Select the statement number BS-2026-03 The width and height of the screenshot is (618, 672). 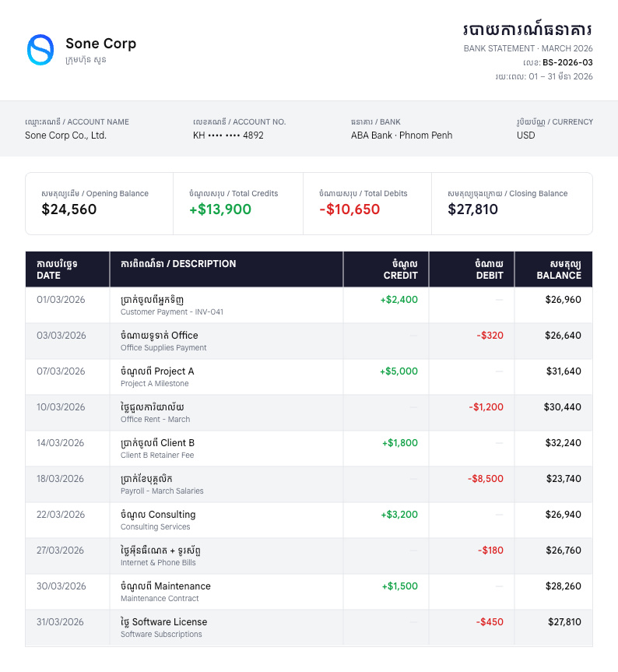[x=567, y=62]
